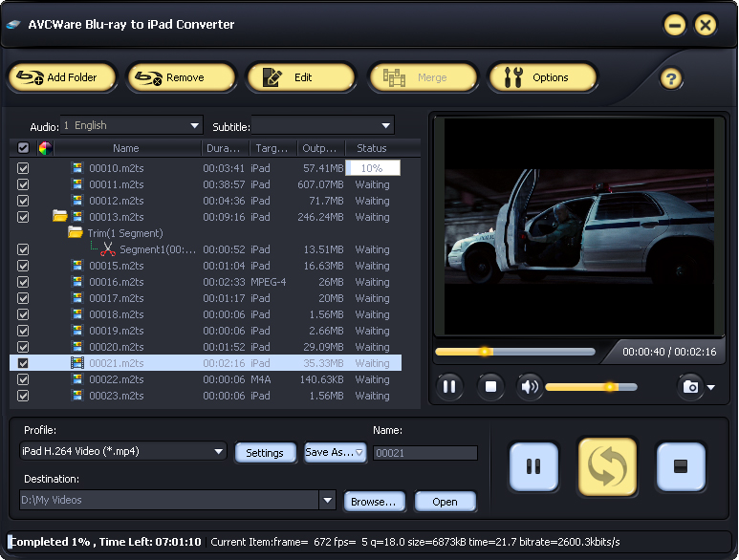
Task: Open the Subtitle dropdown
Action: pyautogui.click(x=323, y=125)
